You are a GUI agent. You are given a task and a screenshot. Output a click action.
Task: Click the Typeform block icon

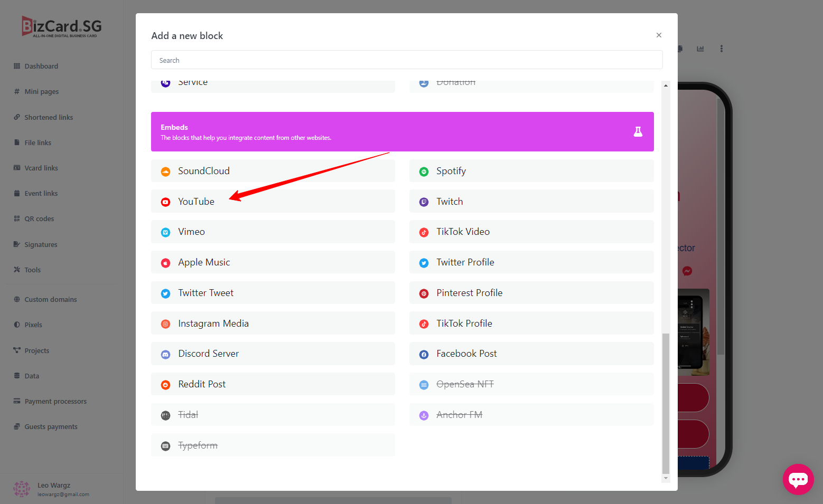(165, 446)
